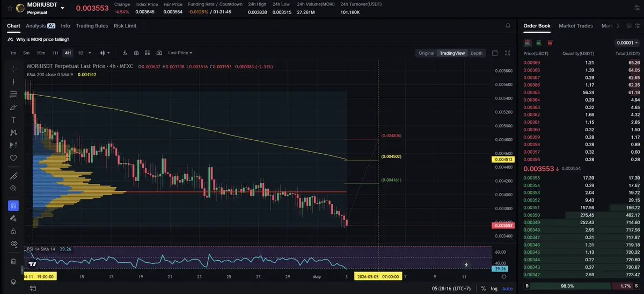Screen dimensions: 644x294
Task: Open the indicators (fx) menu
Action: click(125, 53)
